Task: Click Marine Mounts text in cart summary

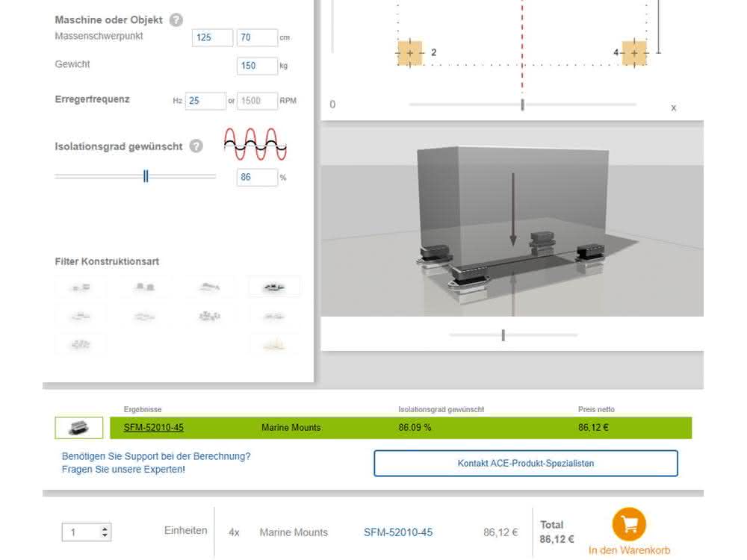Action: click(294, 532)
